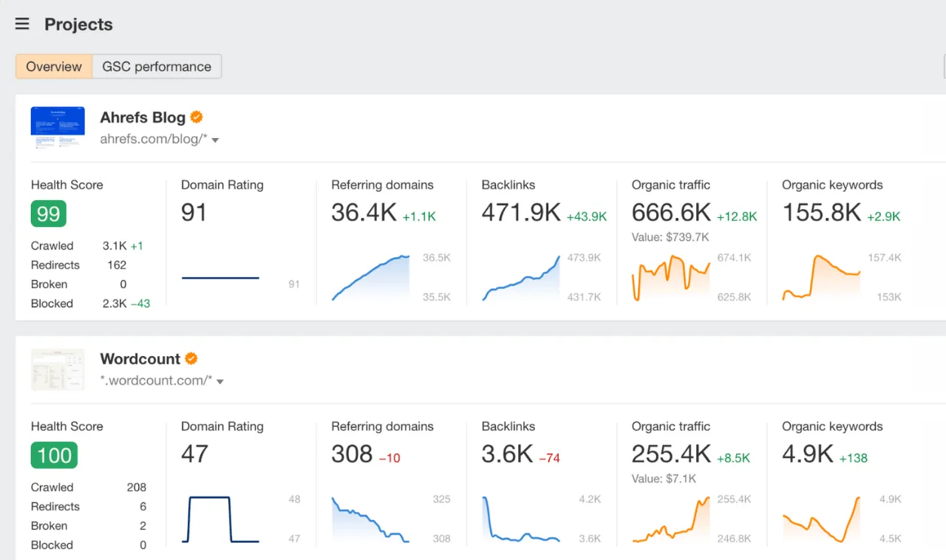Click the verified badge beside Wordcount
The image size is (946, 560).
point(191,358)
